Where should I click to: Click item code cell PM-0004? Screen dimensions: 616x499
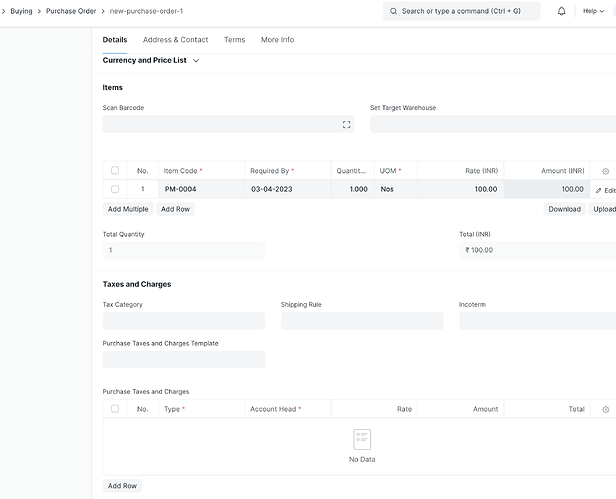click(202, 189)
